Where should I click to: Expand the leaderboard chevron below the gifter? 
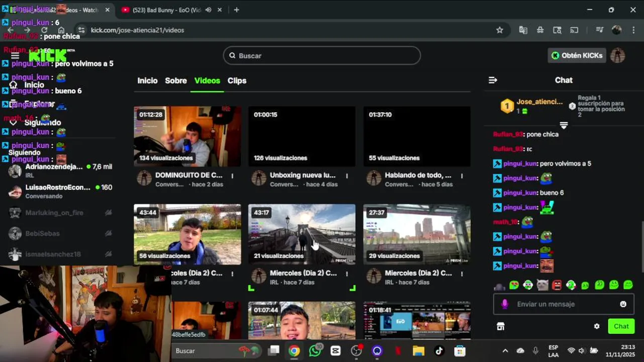click(x=564, y=125)
